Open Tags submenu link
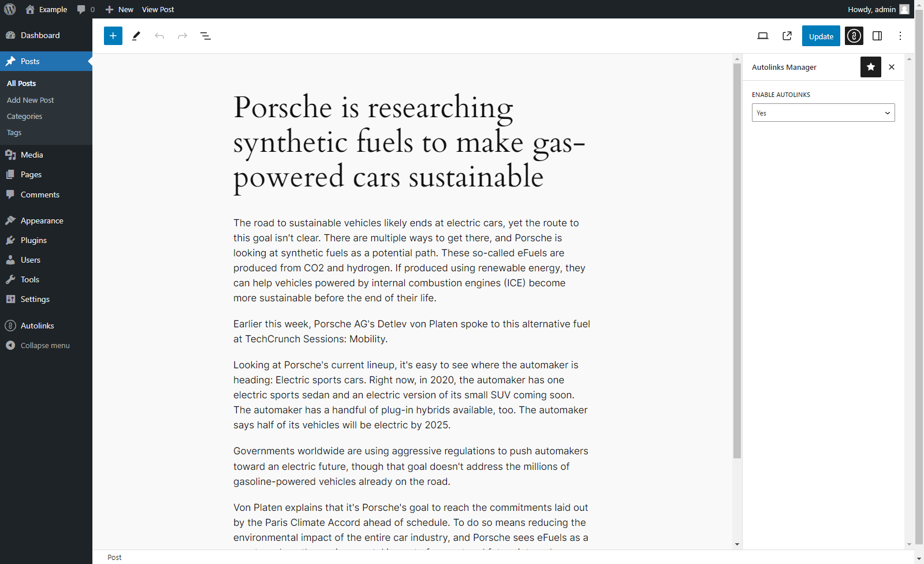924x564 pixels. click(x=14, y=132)
